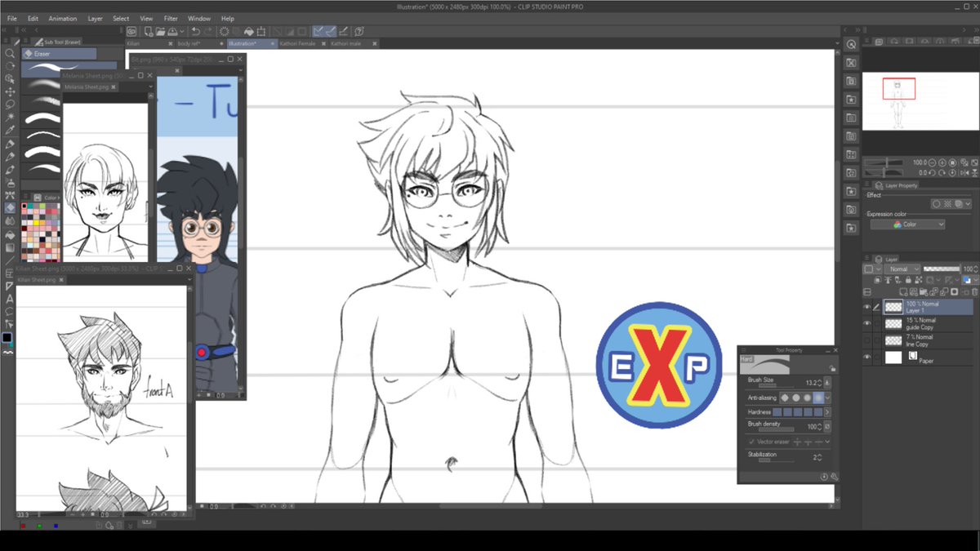The image size is (980, 551).
Task: Click the Quick Access magnifier icon in right dock
Action: (x=851, y=44)
